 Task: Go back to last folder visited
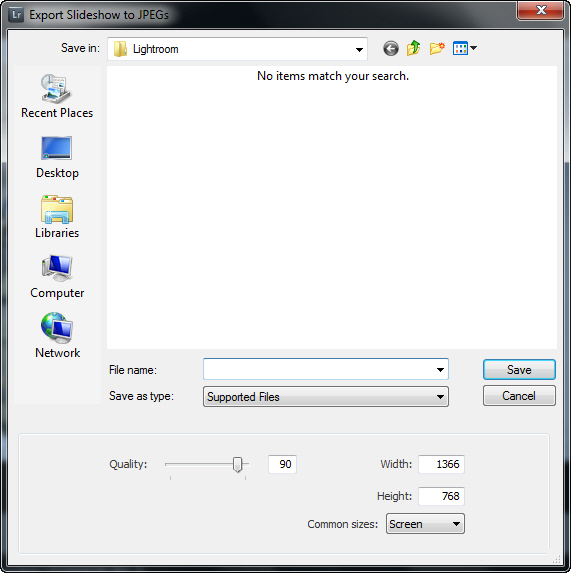[391, 49]
